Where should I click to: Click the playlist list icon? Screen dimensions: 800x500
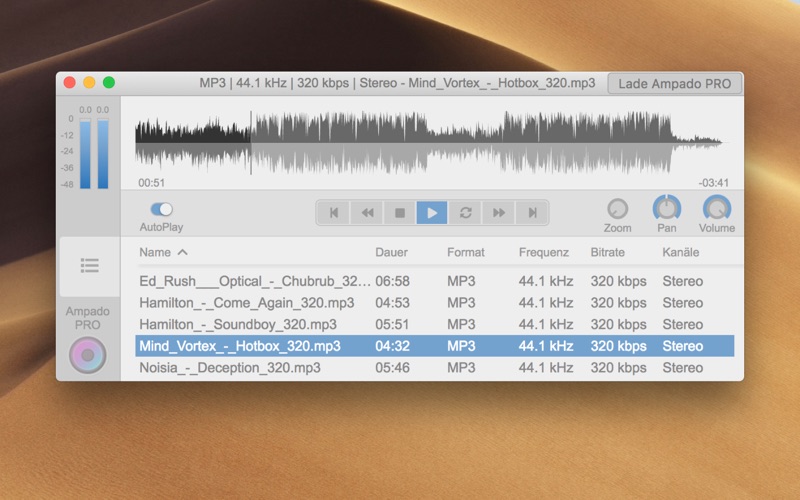point(89,265)
